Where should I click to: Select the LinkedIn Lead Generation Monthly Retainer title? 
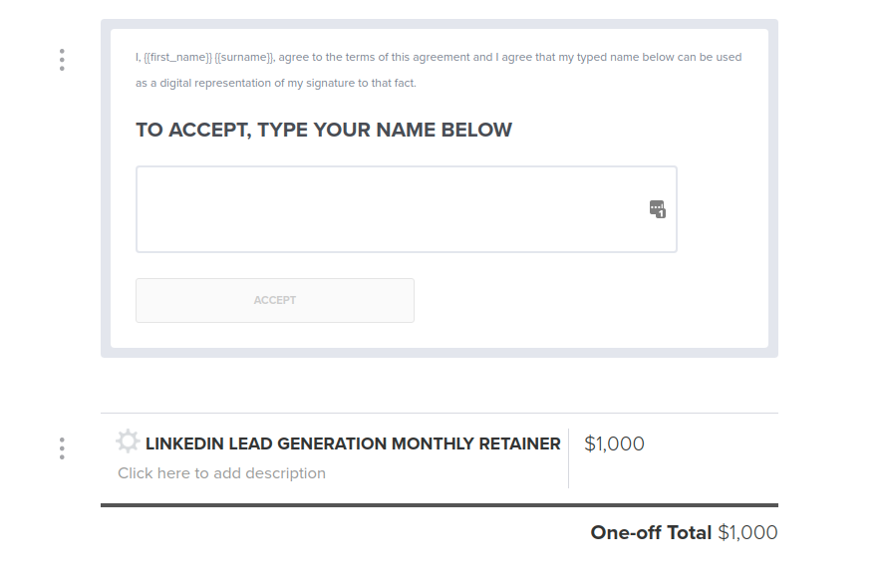pyautogui.click(x=353, y=444)
